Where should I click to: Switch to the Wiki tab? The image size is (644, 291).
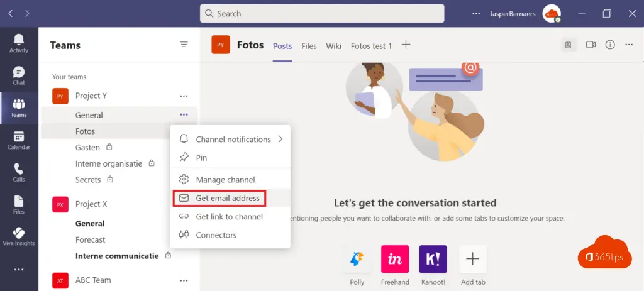click(x=333, y=46)
